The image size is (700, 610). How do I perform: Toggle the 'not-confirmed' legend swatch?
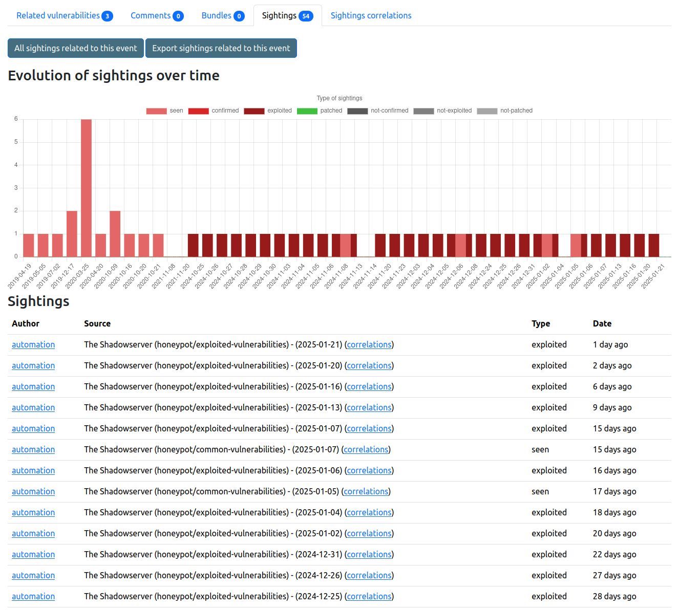[357, 111]
